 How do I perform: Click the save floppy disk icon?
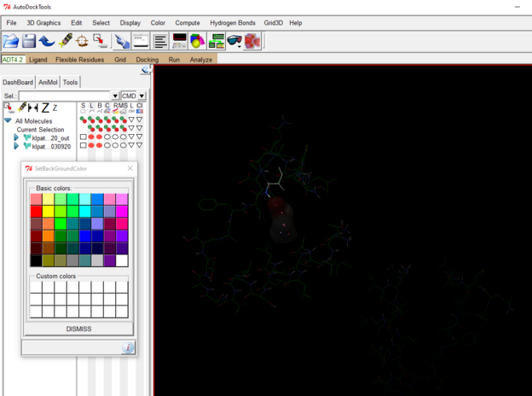tap(29, 41)
